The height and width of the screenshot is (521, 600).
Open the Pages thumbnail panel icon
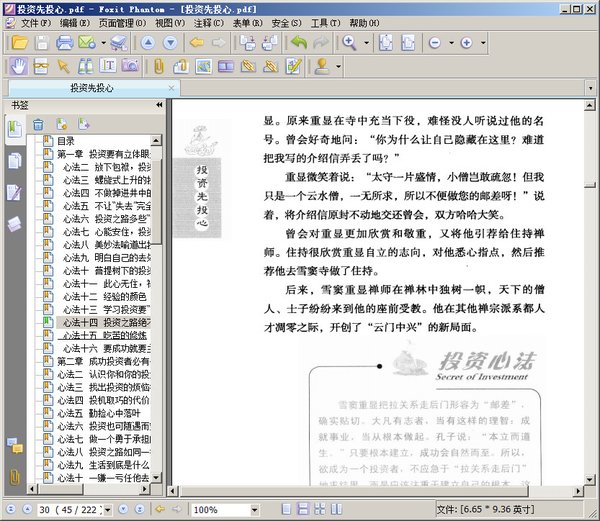click(x=14, y=161)
